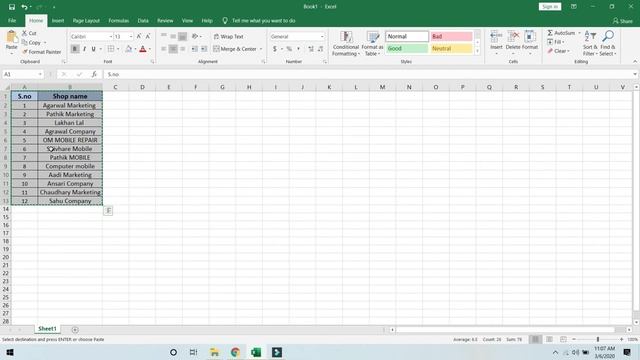
Task: Toggle align right
Action: [x=182, y=49]
